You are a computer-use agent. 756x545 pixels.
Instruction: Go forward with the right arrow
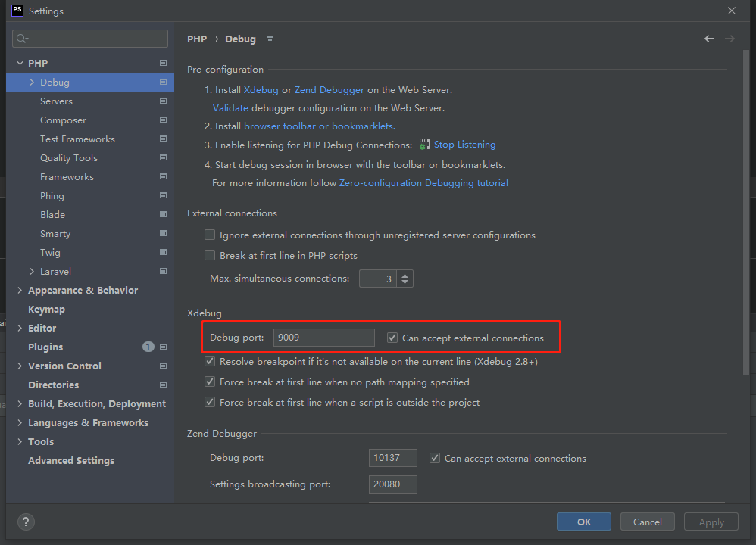point(729,39)
